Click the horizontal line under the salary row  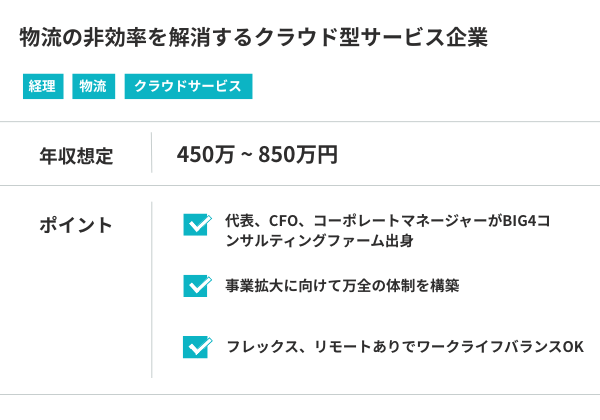pos(300,185)
